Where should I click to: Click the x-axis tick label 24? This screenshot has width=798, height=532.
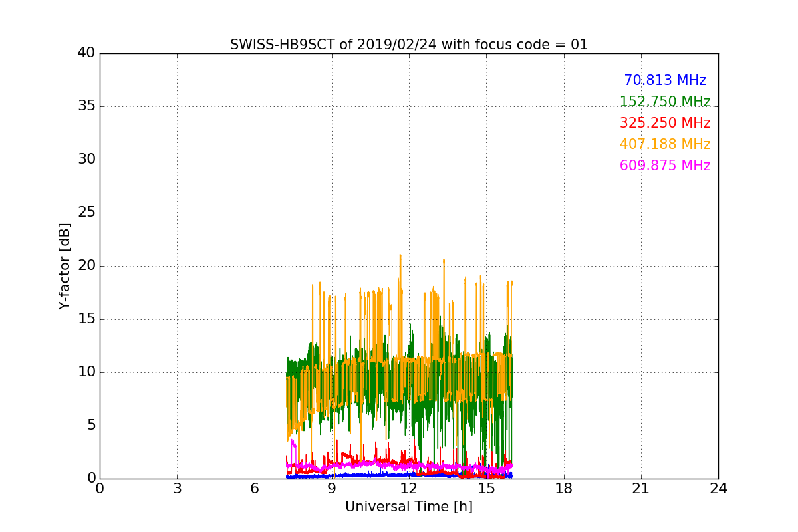point(718,489)
